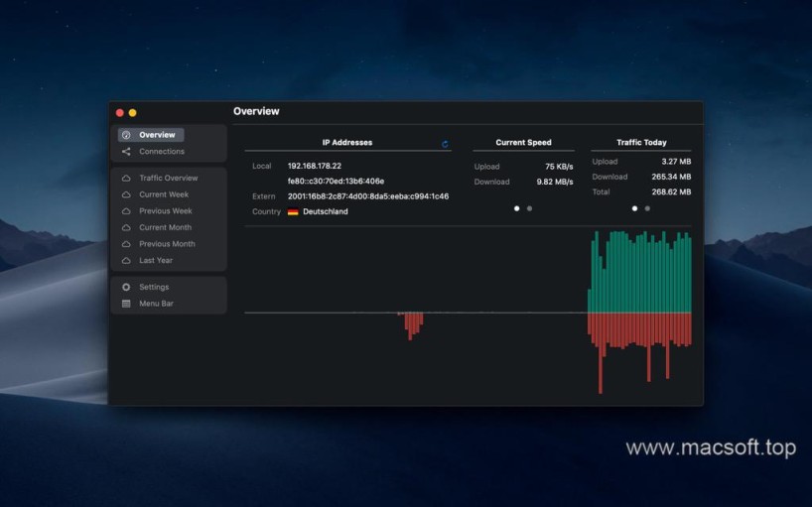Click the Traffic Overview cloud icon
This screenshot has width=812, height=507.
click(x=126, y=179)
